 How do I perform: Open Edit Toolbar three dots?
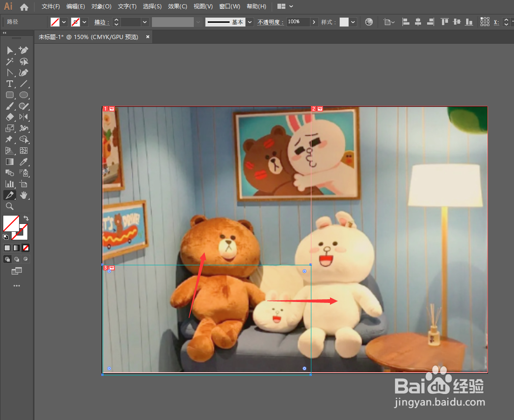(17, 286)
